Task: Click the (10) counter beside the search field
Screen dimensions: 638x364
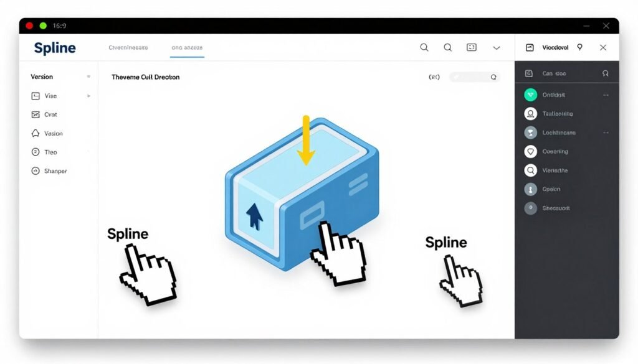Action: 434,77
